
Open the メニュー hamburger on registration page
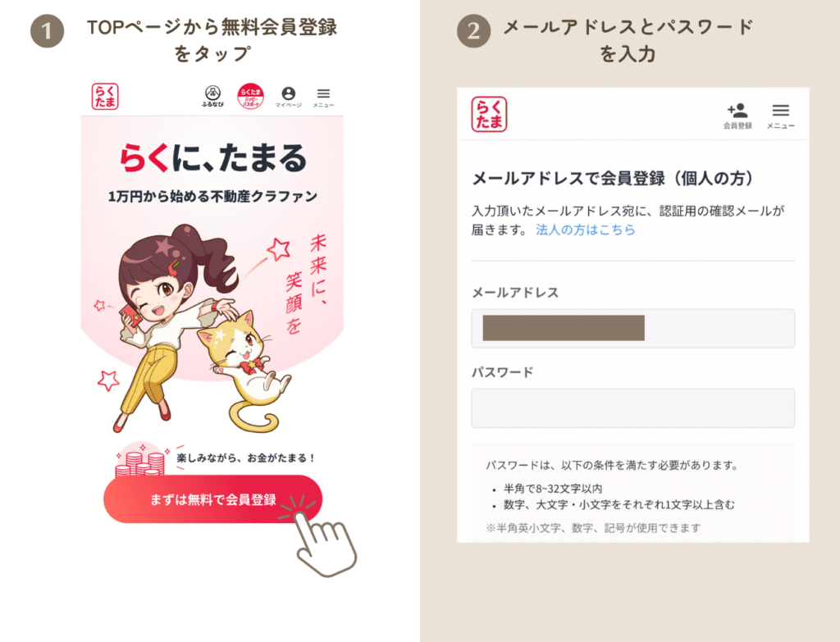(x=781, y=116)
